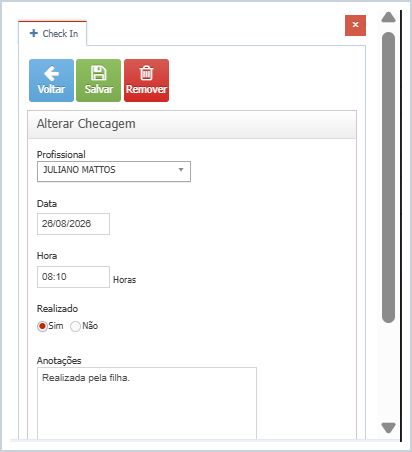The width and height of the screenshot is (412, 452).
Task: Click the Horas text beside the time field
Action: point(124,279)
